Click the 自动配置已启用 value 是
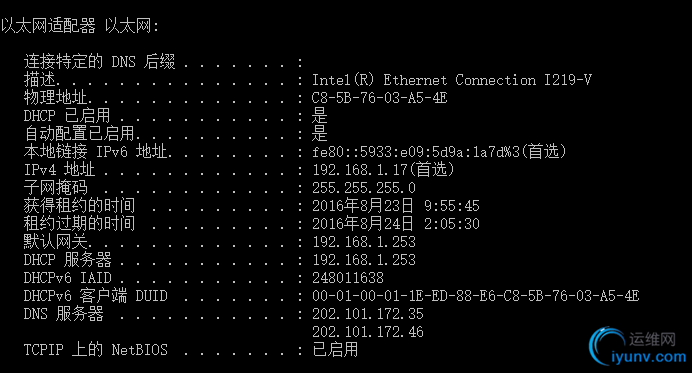 point(320,133)
